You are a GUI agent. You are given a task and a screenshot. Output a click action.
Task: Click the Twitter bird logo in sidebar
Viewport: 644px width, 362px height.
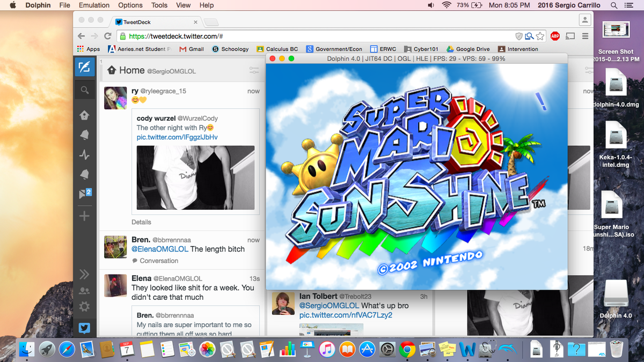pos(84,328)
